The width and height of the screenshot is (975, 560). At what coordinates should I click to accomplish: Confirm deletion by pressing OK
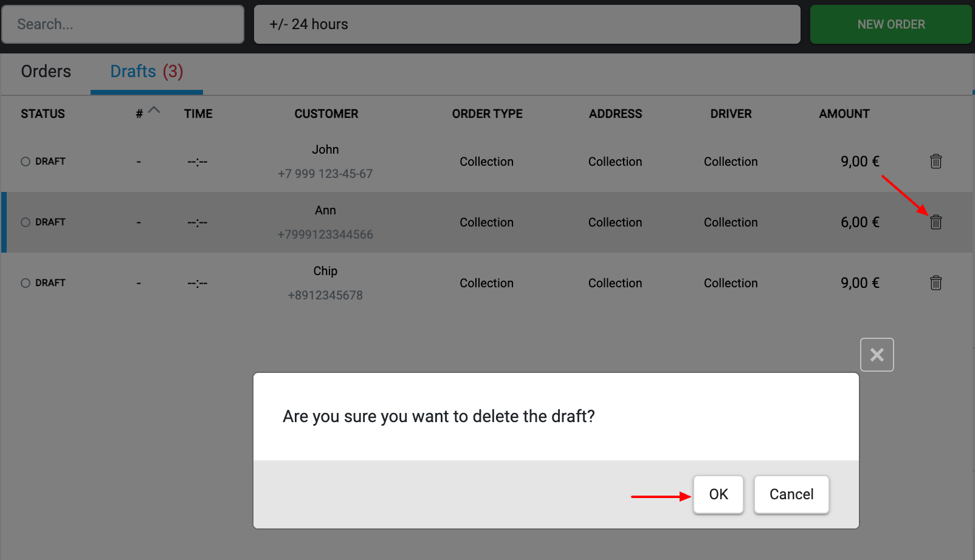coord(718,494)
